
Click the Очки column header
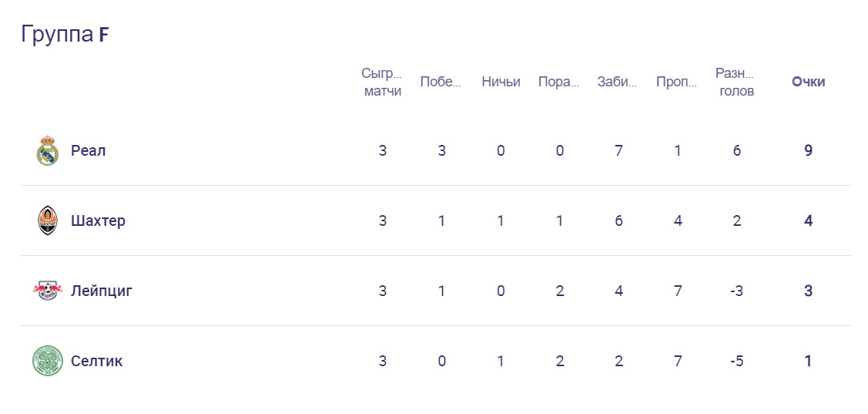808,82
